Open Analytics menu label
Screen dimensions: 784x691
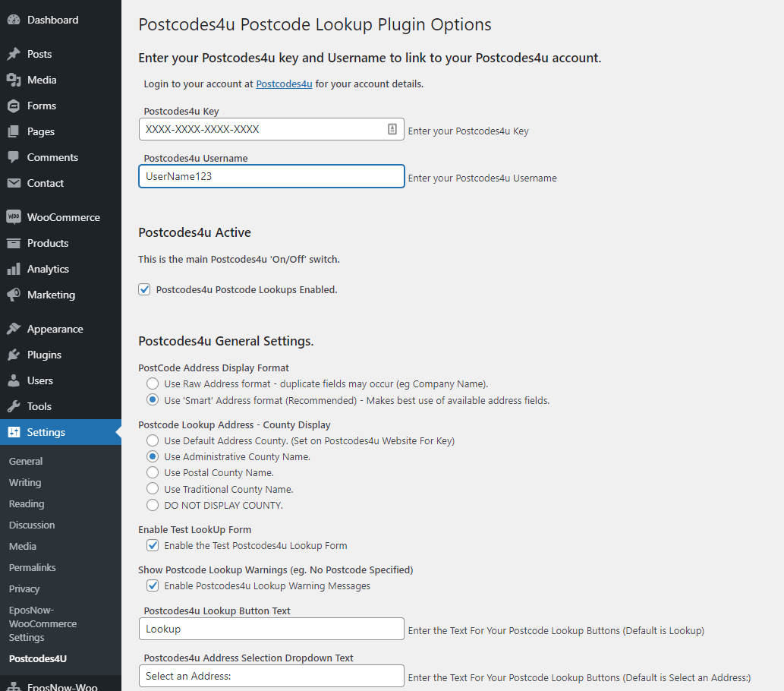pos(48,270)
